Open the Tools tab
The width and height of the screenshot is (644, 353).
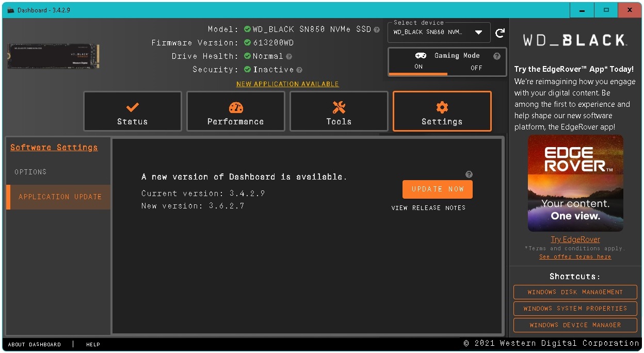(339, 111)
